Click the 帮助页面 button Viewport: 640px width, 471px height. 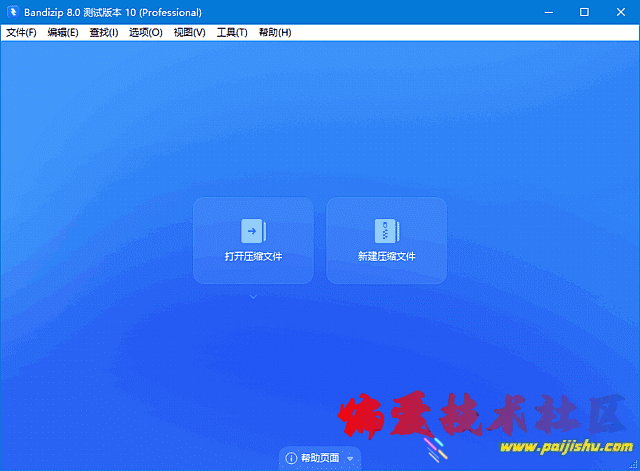click(320, 458)
